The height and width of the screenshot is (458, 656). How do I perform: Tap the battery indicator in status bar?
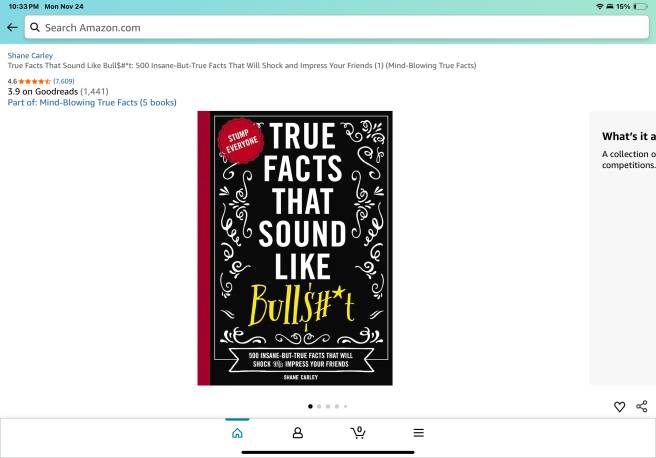point(640,6)
